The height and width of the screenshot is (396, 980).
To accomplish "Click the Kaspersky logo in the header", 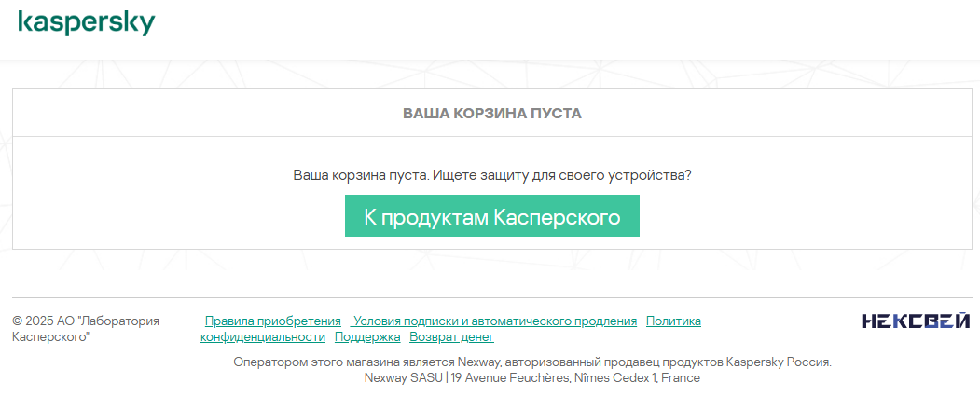I will pos(86,23).
